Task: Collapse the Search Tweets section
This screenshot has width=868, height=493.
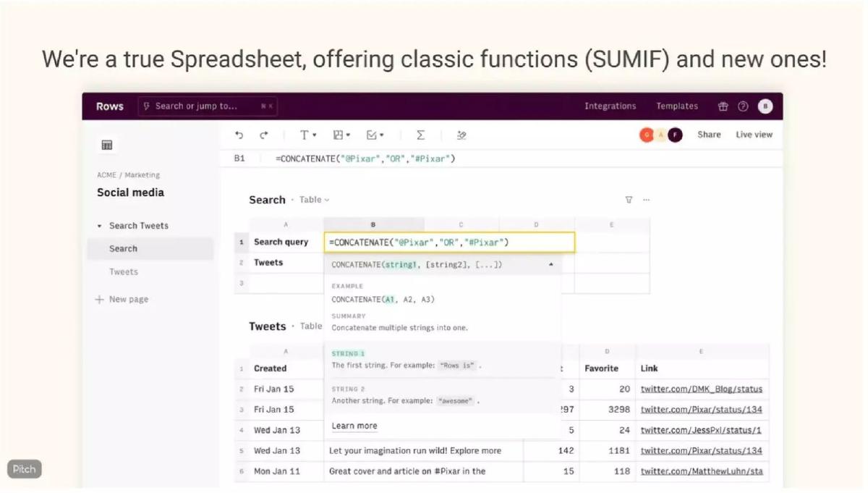Action: coord(100,226)
